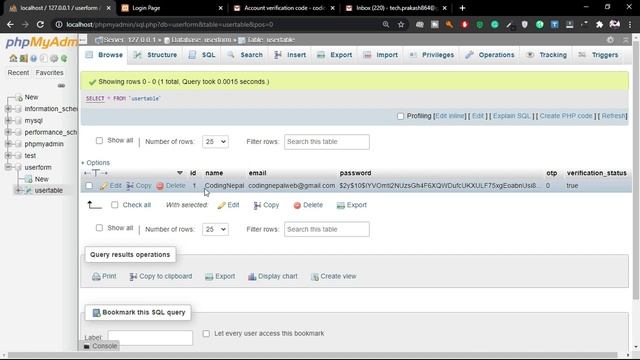The height and width of the screenshot is (360, 640).
Task: Expand phpmyadmin database node
Action: [8, 144]
